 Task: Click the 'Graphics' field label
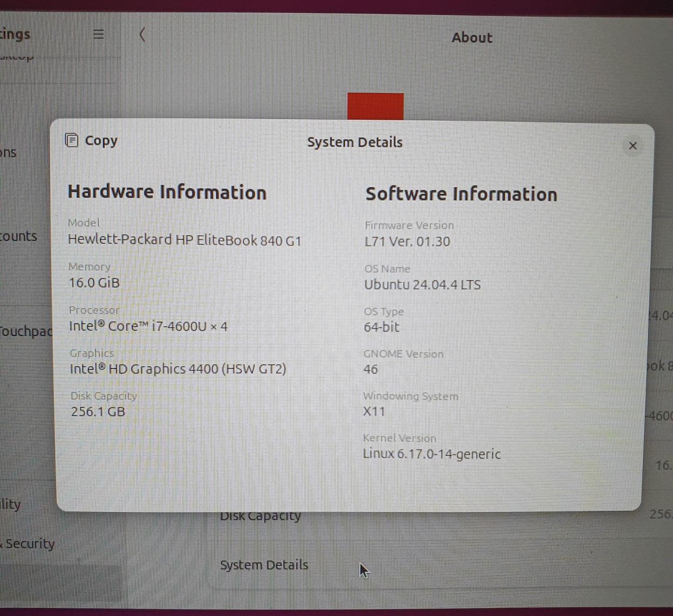[92, 353]
